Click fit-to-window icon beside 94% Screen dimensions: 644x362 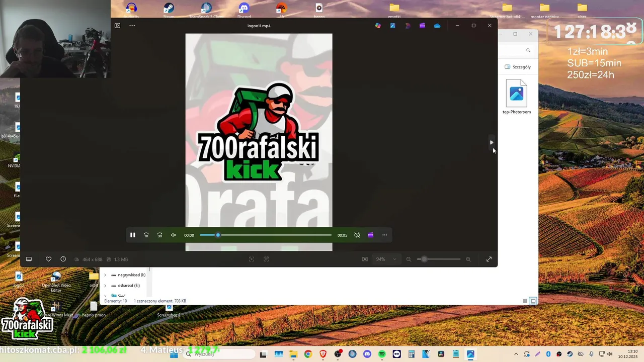(x=365, y=259)
